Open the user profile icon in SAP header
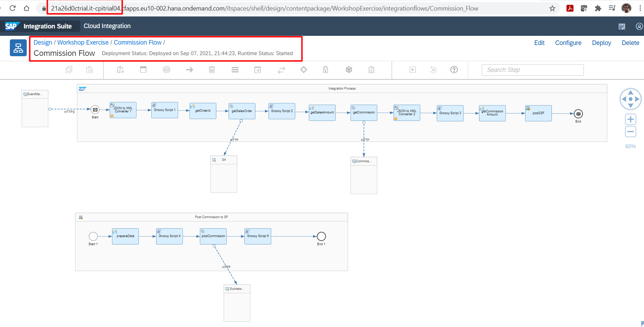 639,26
